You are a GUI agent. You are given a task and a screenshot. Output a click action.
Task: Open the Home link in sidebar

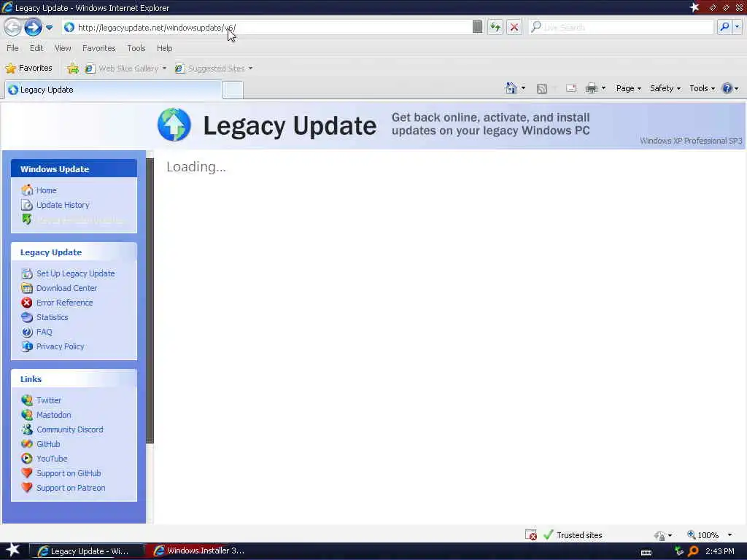coord(46,190)
